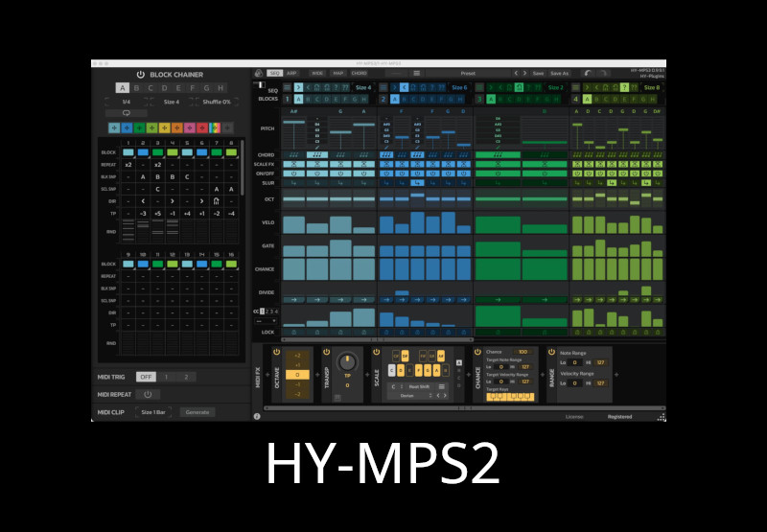Screen dimensions: 767x532
Task: Click the TP transpose knob
Action: click(347, 363)
